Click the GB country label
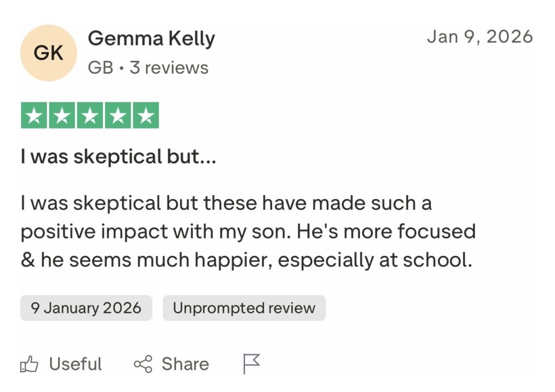This screenshot has width=555, height=392. point(100,68)
